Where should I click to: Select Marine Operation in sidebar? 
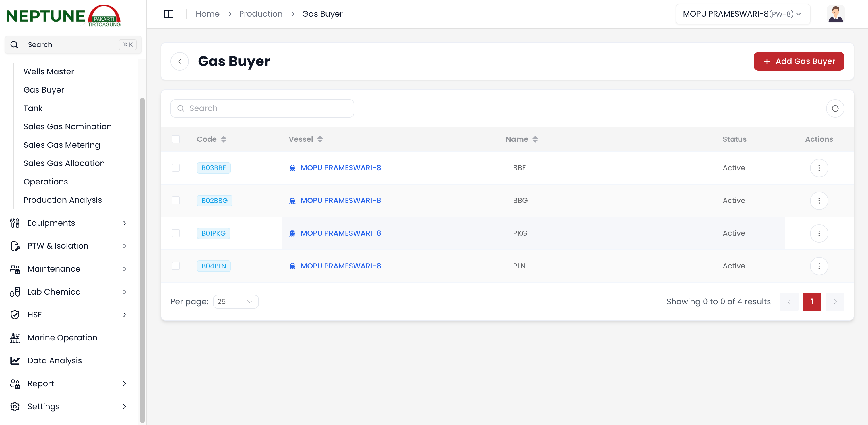click(x=62, y=338)
